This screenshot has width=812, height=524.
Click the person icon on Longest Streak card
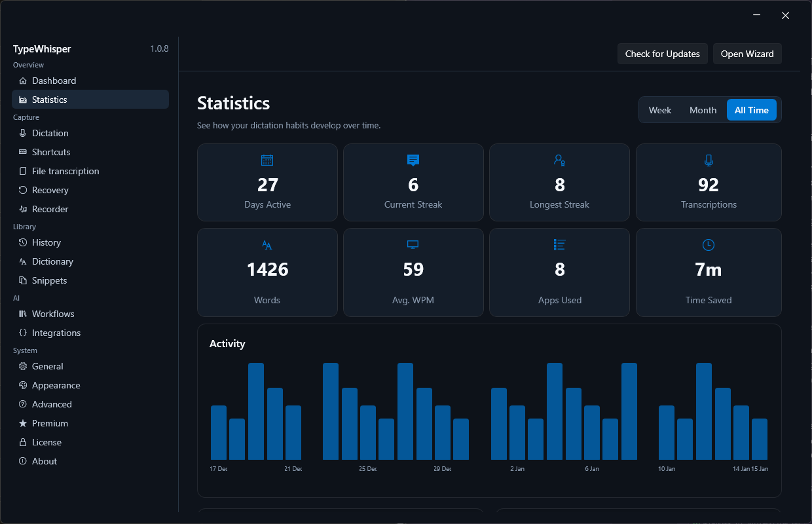coord(559,160)
